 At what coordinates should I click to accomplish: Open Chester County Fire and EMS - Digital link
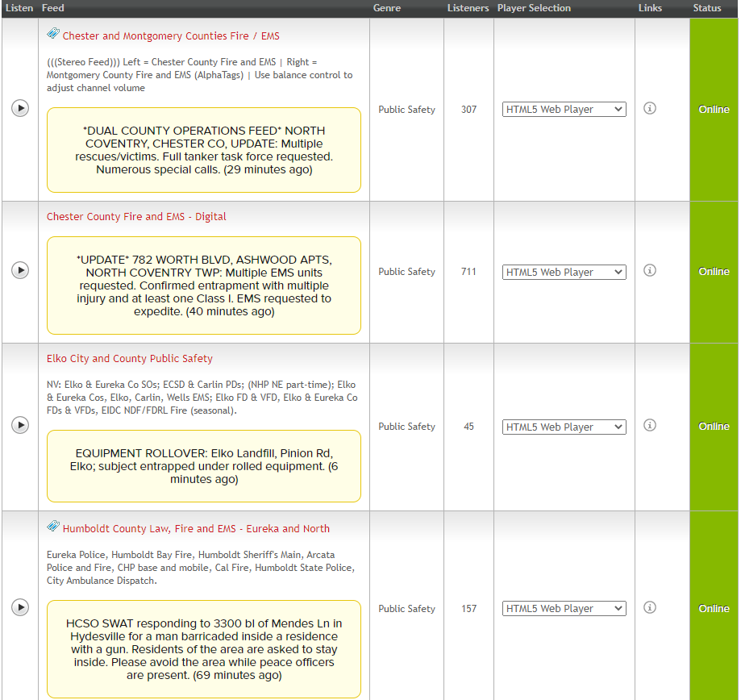[x=136, y=216]
